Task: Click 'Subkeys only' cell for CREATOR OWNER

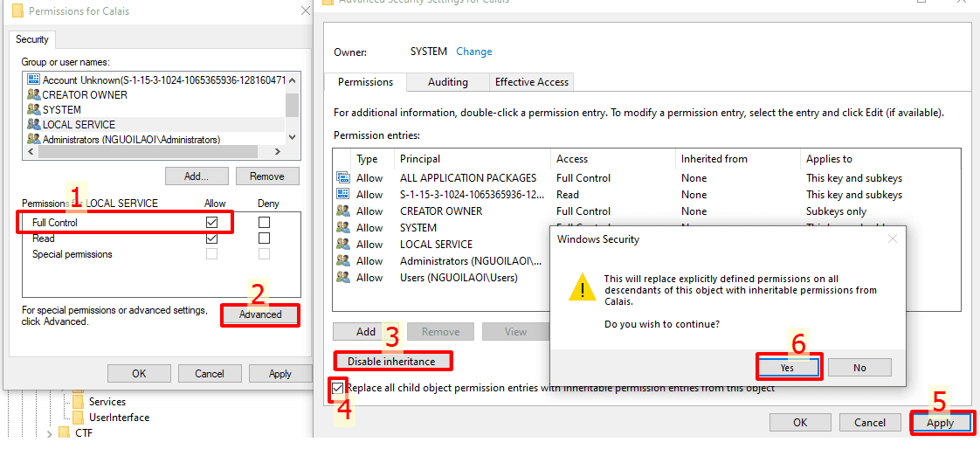Action: 836,211
